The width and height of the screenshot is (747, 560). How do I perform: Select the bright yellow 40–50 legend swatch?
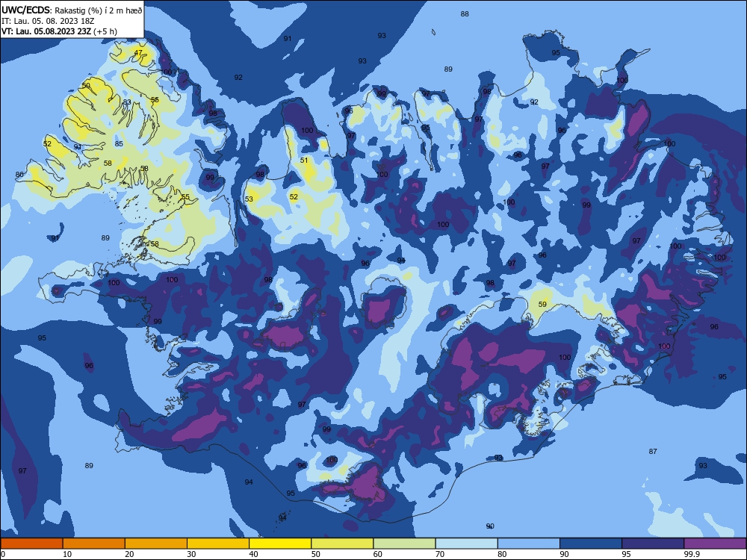click(x=280, y=544)
